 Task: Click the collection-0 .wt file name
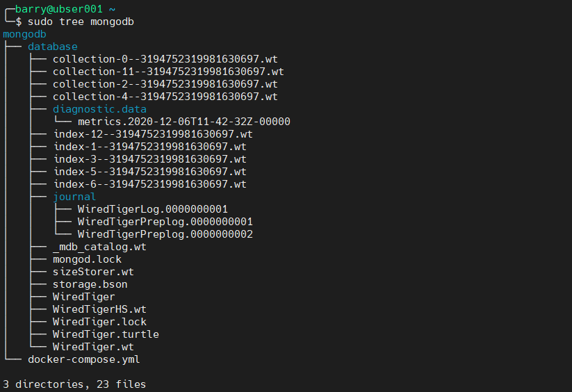tap(165, 59)
